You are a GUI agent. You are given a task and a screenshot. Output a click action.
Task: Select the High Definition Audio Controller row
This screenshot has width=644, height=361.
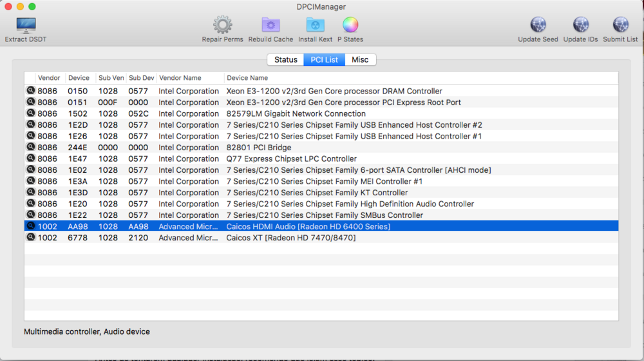350,204
